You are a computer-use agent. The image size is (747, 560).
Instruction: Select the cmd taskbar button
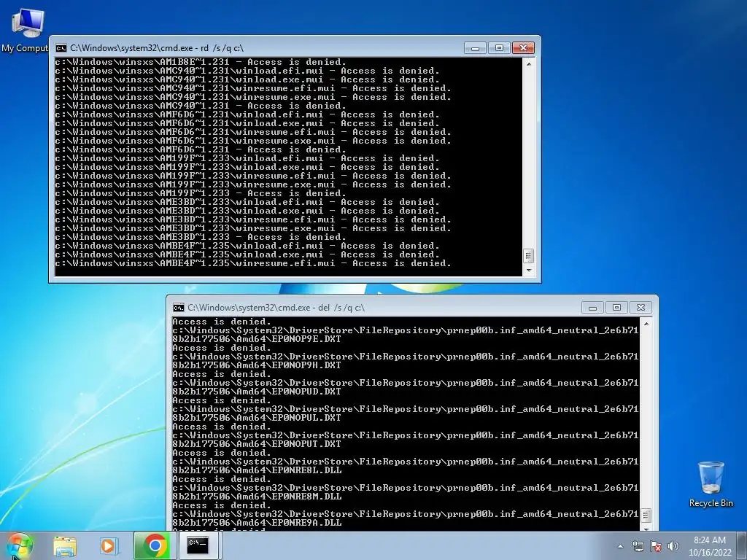(x=198, y=545)
